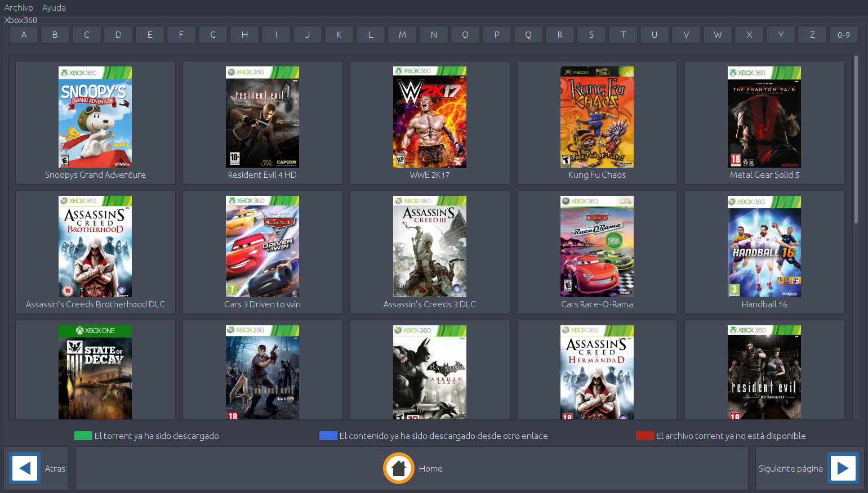The width and height of the screenshot is (868, 493).
Task: Select the Kung Fu Chaos cover
Action: pyautogui.click(x=597, y=117)
